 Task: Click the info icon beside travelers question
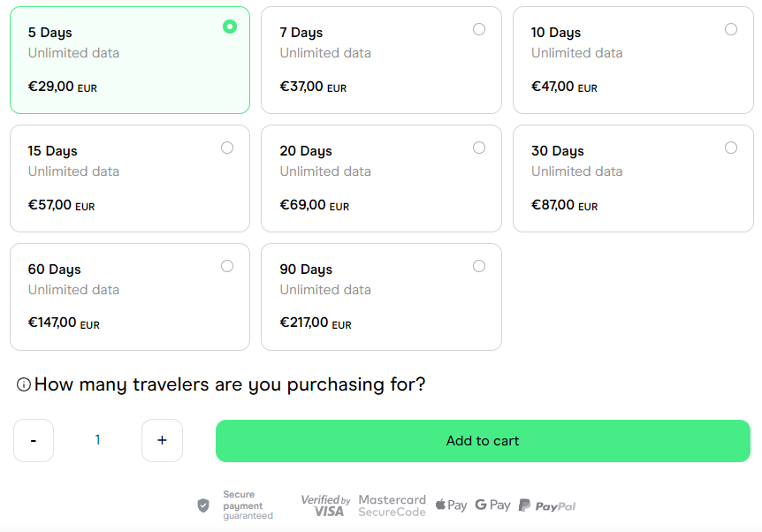24,384
